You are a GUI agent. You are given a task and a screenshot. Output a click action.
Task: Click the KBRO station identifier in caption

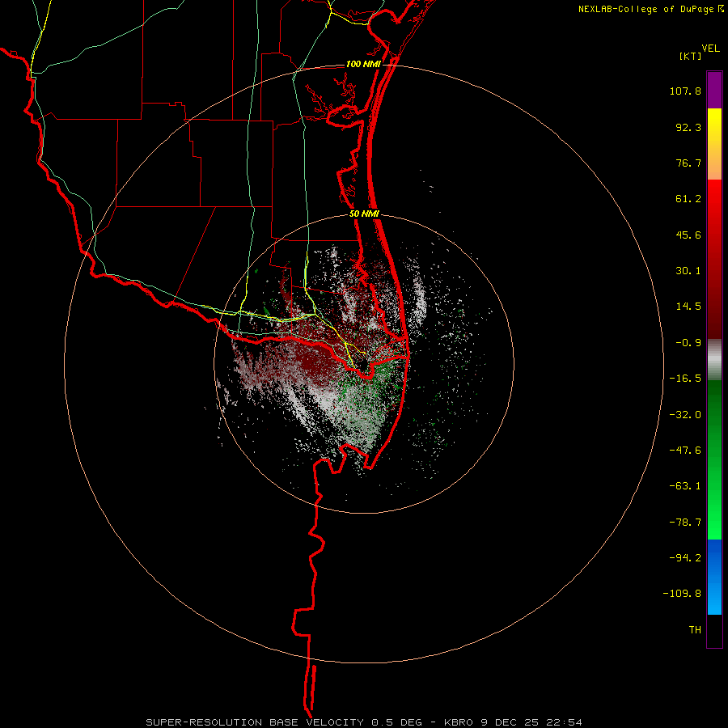tap(459, 722)
